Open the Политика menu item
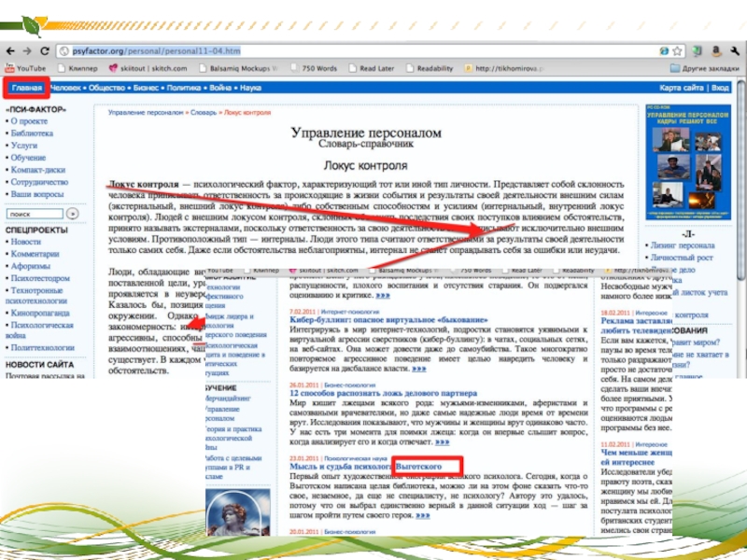The image size is (747, 560). click(x=184, y=88)
